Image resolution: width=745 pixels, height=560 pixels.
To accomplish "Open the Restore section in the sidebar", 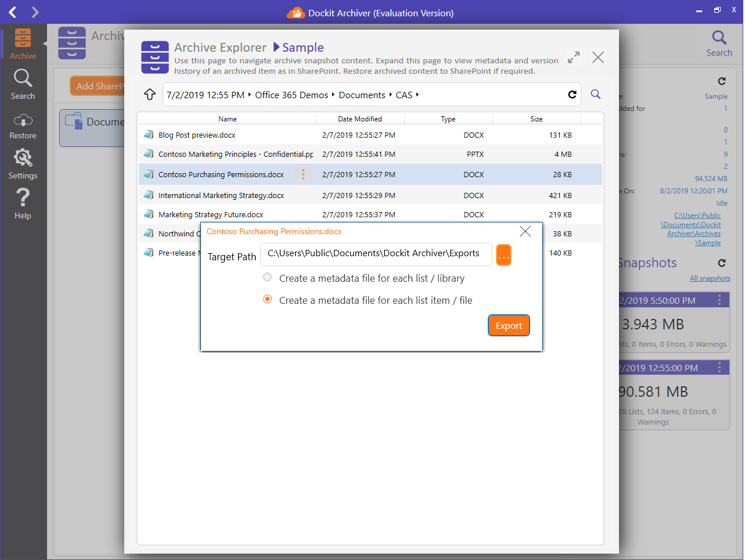I will tap(23, 126).
